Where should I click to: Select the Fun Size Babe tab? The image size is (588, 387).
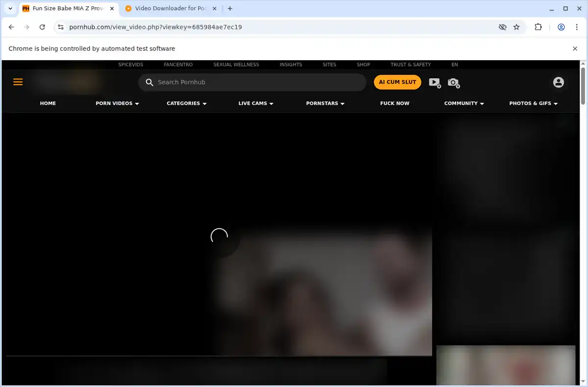[x=68, y=8]
